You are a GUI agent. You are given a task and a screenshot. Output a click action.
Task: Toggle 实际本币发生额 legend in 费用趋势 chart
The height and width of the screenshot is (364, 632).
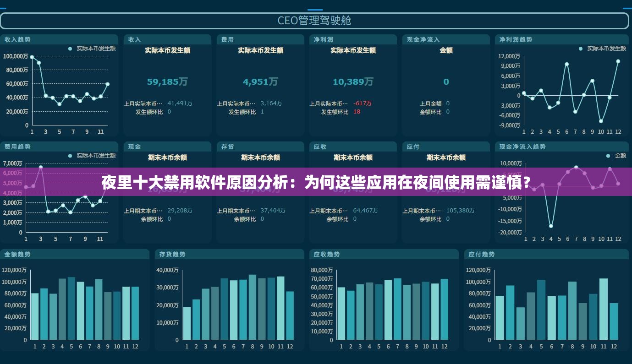(92, 156)
